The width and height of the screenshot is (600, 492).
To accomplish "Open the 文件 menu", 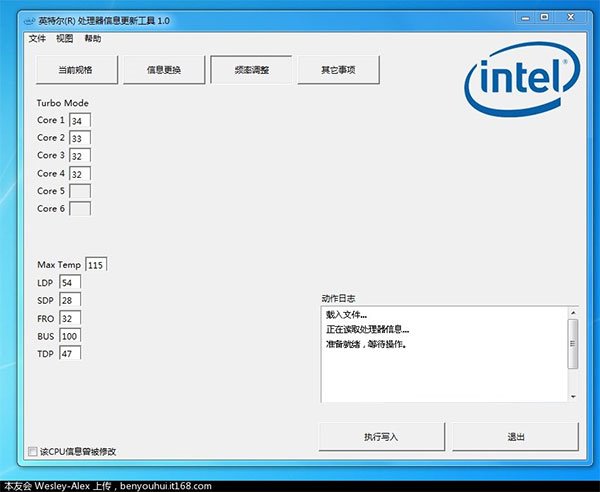I will tap(37, 38).
